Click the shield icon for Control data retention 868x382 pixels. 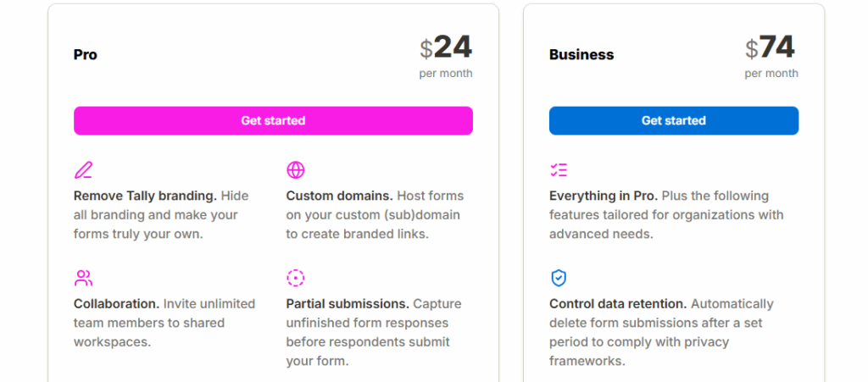(x=559, y=278)
